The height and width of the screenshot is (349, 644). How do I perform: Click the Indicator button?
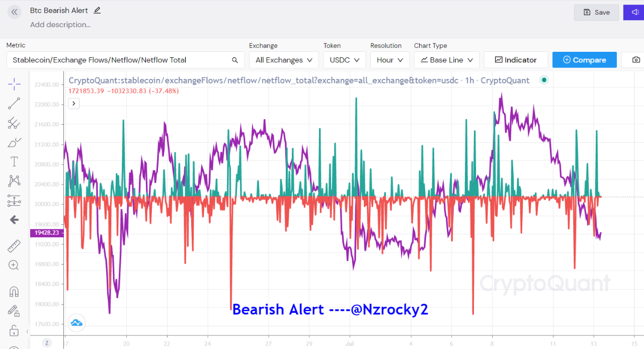[x=516, y=60]
